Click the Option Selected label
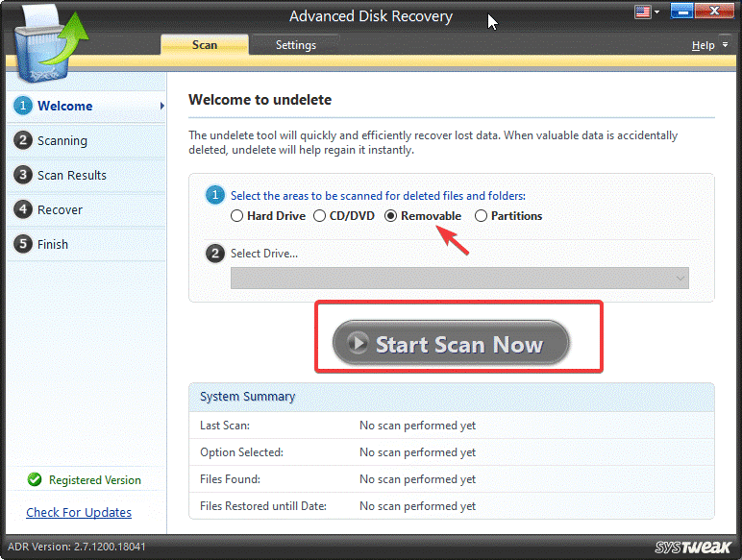Screen dimensions: 742x560 [241, 452]
